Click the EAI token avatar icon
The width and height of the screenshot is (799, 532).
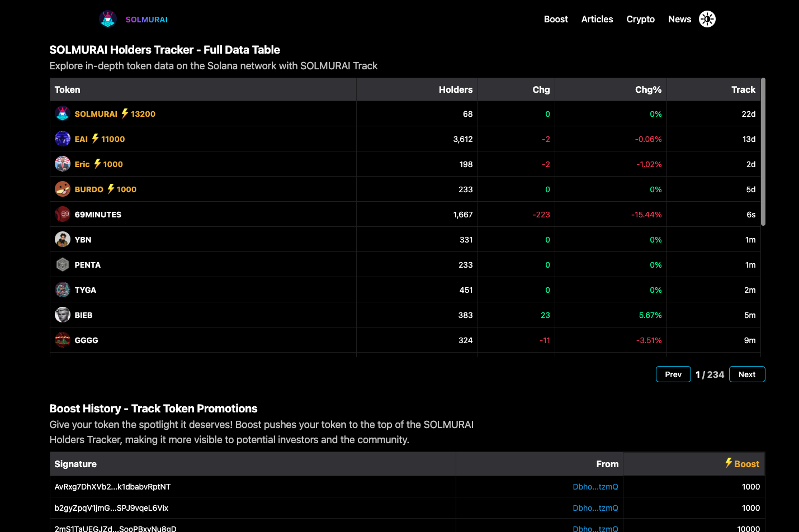pos(63,139)
